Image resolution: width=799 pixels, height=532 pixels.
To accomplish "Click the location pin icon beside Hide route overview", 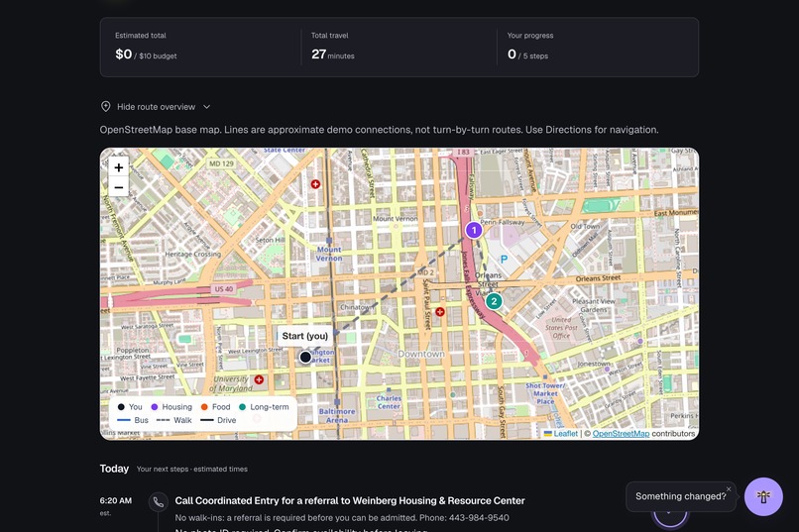I will (x=105, y=106).
